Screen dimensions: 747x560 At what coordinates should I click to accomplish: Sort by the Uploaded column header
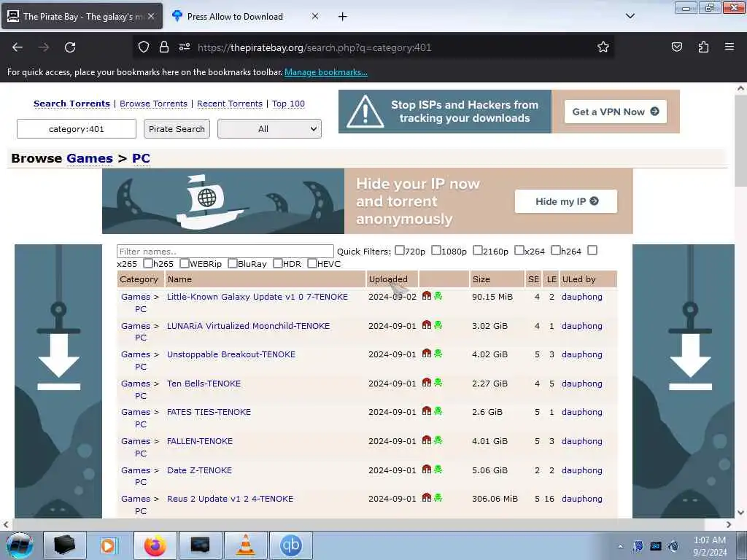(388, 279)
